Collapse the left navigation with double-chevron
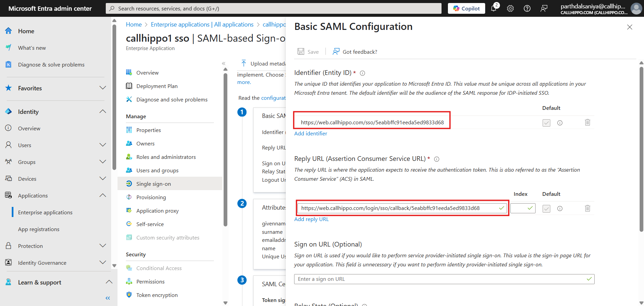The height and width of the screenshot is (306, 644). coord(108,298)
